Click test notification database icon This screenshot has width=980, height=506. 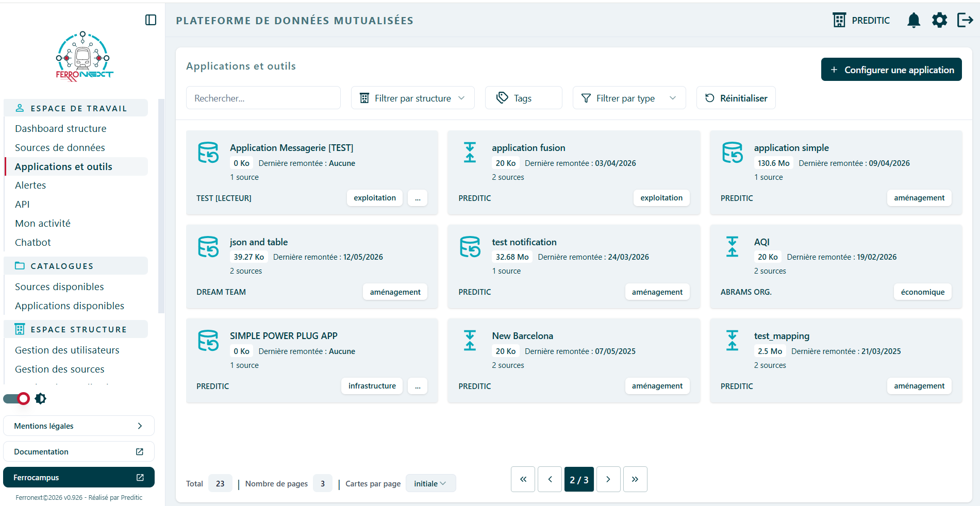470,247
